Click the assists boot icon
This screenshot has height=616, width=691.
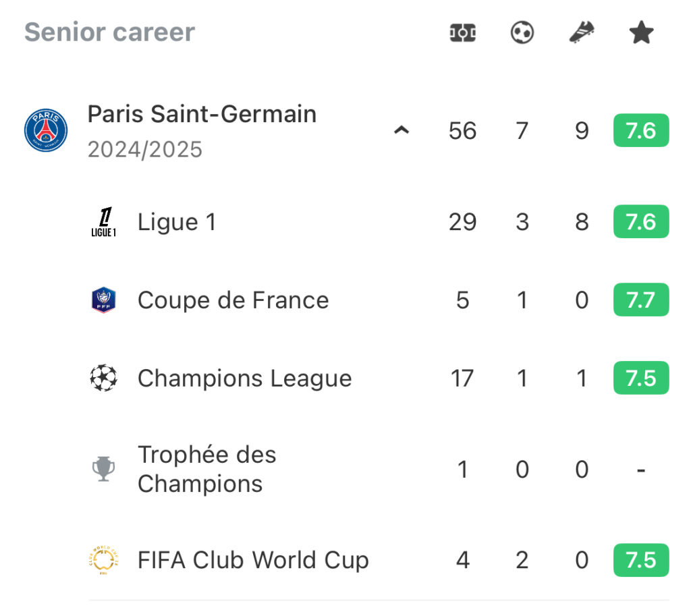tap(582, 32)
